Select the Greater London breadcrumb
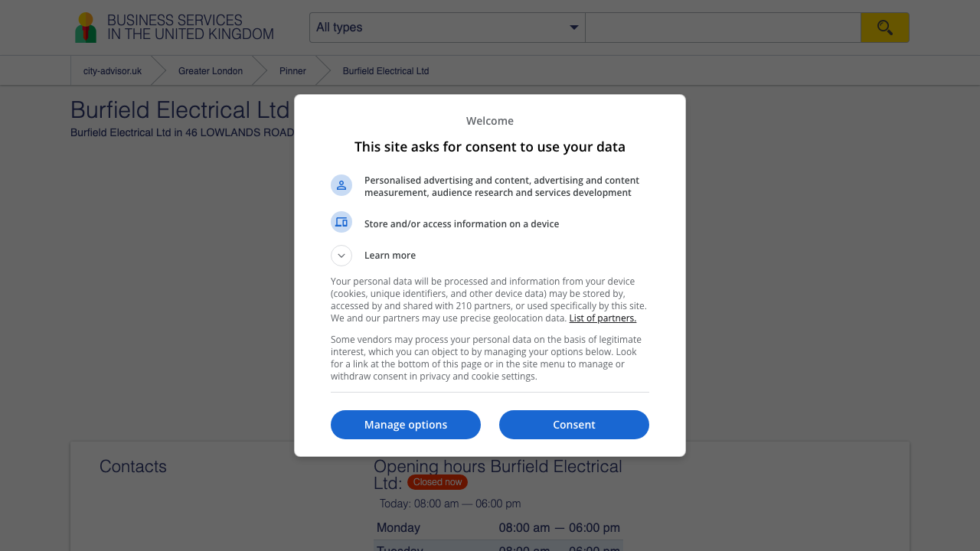980x551 pixels. 211,71
